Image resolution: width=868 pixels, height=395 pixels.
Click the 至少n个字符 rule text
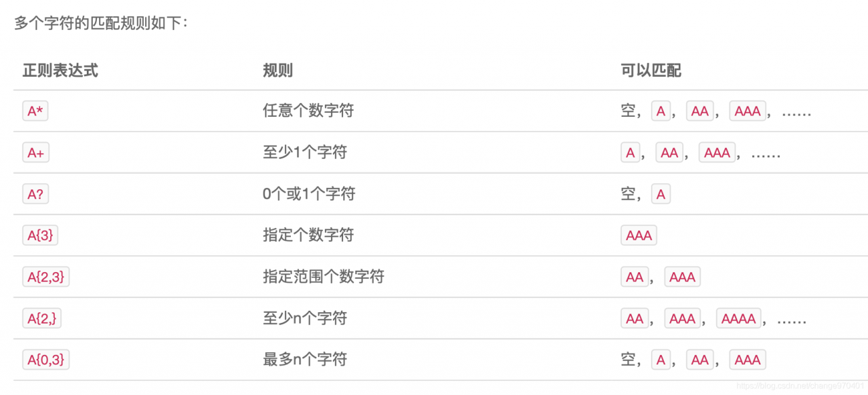point(304,318)
